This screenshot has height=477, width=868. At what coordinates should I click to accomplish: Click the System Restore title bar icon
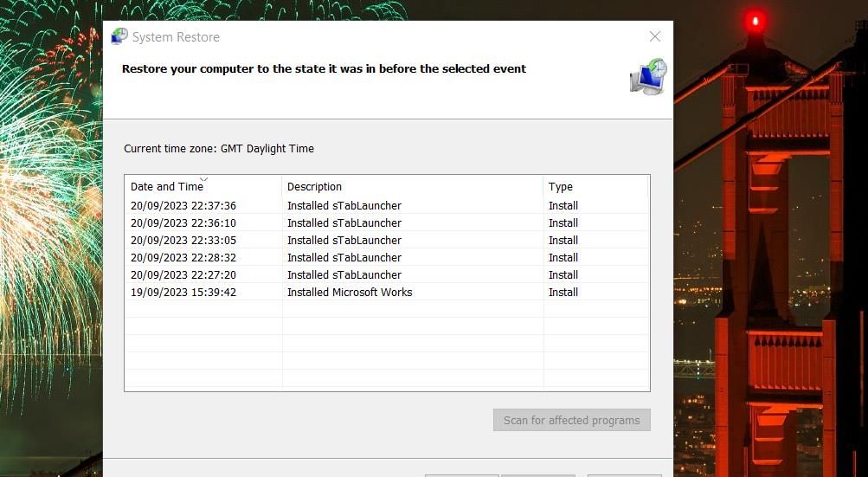[119, 36]
